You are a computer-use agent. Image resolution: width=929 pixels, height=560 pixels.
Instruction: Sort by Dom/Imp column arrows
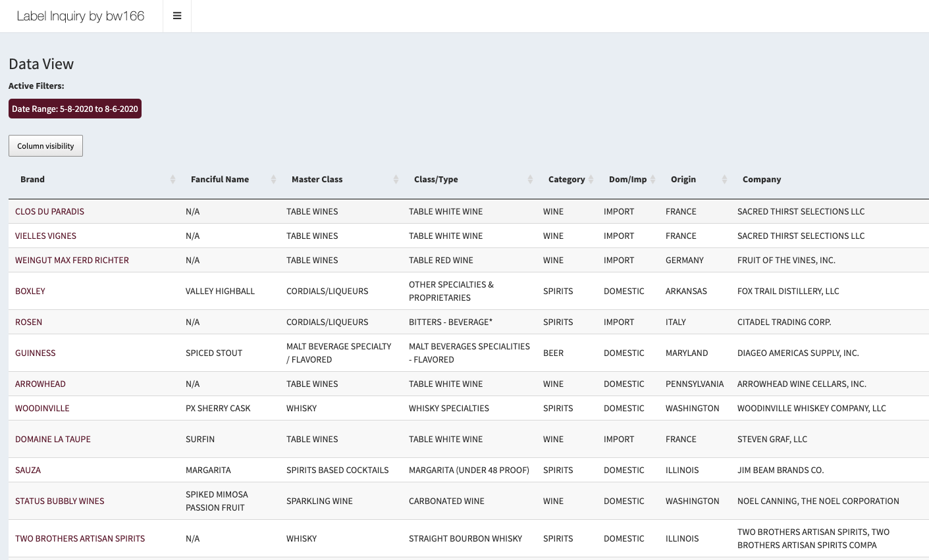(652, 180)
